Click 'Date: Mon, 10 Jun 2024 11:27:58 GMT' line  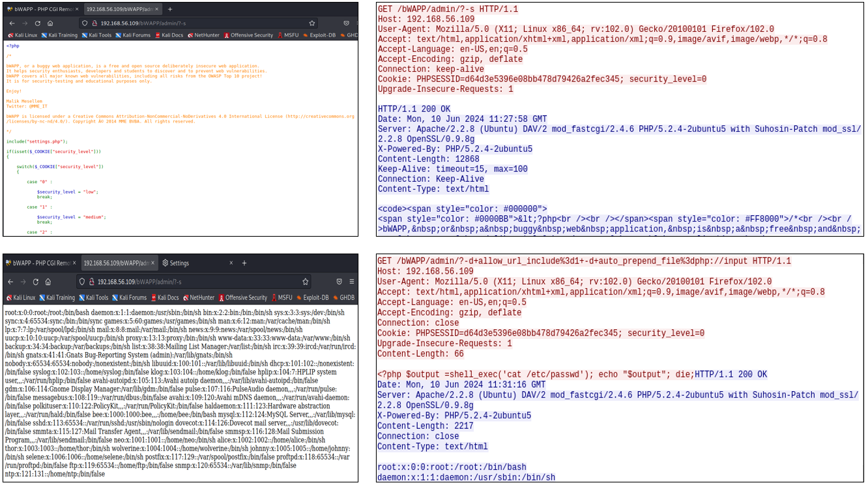pos(462,119)
